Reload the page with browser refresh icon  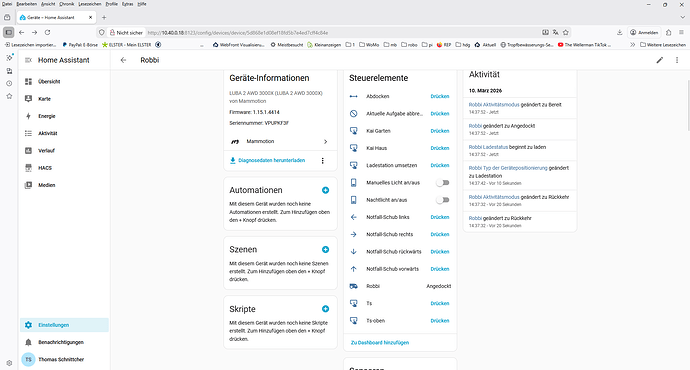tap(48, 33)
